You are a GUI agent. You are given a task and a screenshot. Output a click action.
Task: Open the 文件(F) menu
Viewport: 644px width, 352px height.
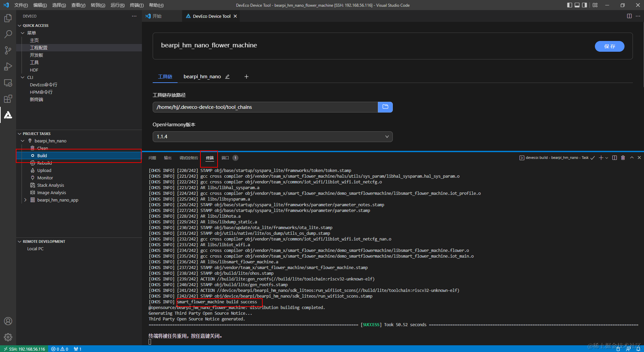(x=21, y=5)
